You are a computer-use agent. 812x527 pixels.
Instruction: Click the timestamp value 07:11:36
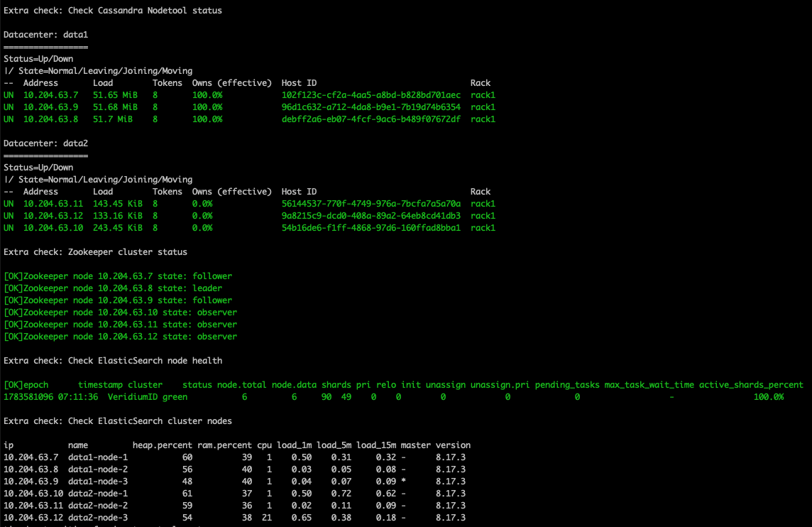pyautogui.click(x=77, y=398)
